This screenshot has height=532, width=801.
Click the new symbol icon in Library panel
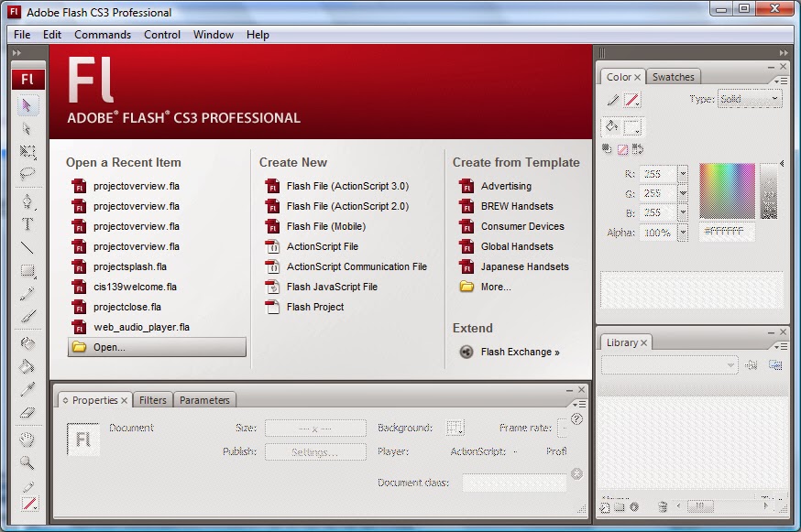click(606, 507)
